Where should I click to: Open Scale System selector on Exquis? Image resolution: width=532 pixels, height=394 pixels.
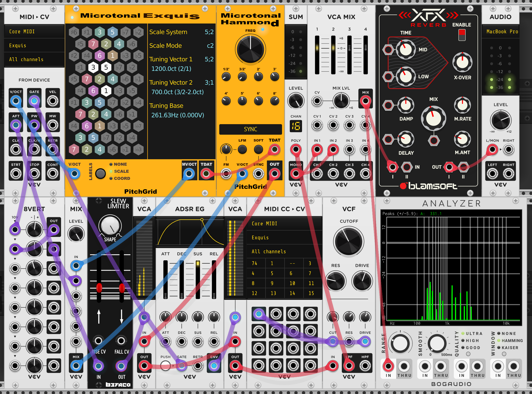click(181, 32)
